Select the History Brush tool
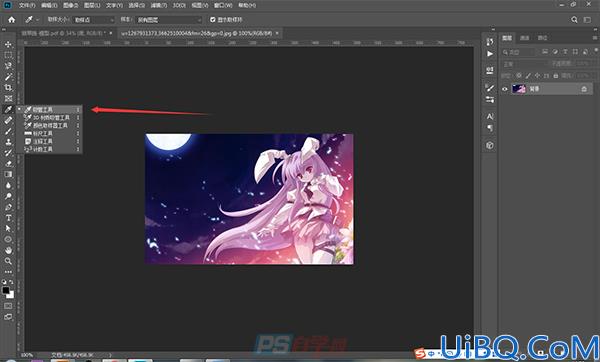This screenshot has width=600, height=362. (x=8, y=153)
